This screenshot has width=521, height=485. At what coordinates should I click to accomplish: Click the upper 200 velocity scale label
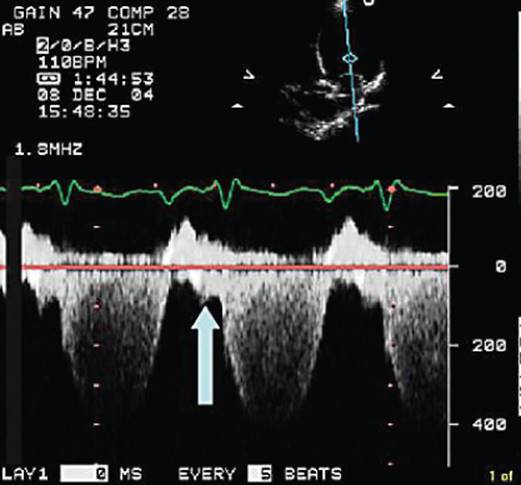(x=489, y=191)
